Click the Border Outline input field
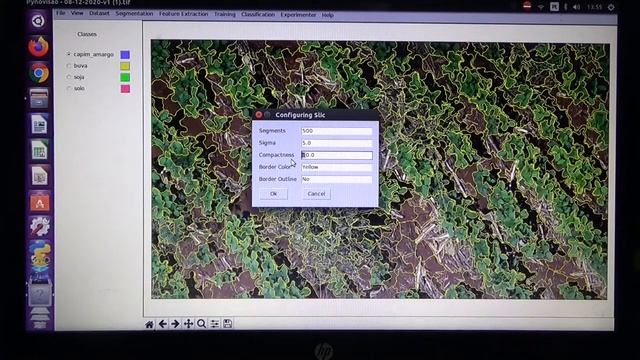The image size is (640, 360). pos(337,179)
